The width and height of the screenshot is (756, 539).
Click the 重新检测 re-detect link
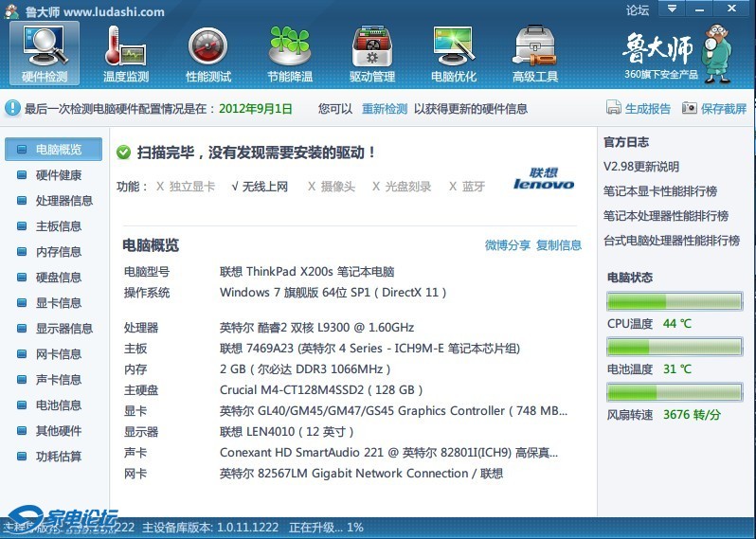pos(385,109)
